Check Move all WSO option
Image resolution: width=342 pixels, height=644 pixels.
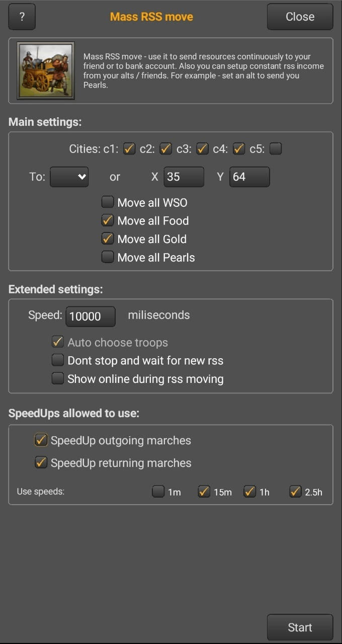pos(108,202)
